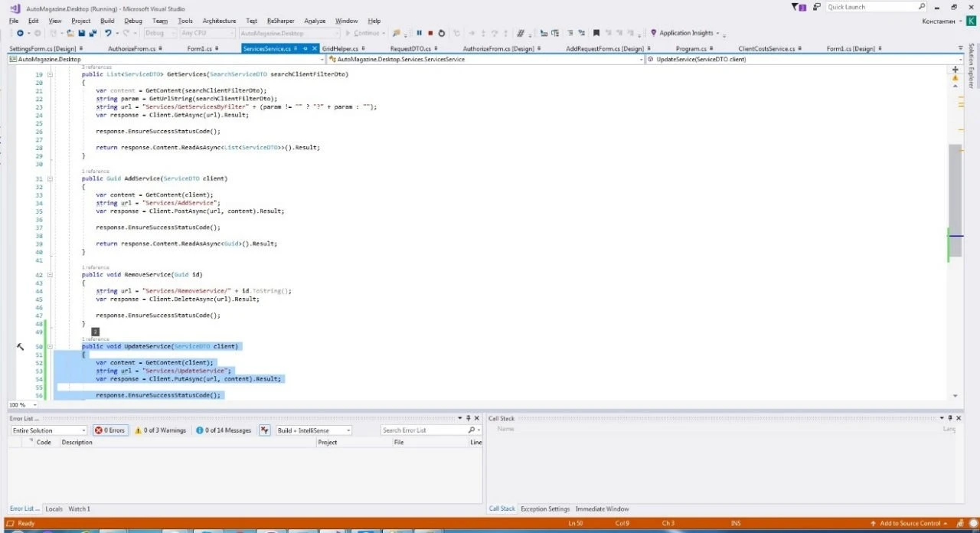
Task: Toggle the 0 of 3 Warnings filter
Action: coord(160,430)
